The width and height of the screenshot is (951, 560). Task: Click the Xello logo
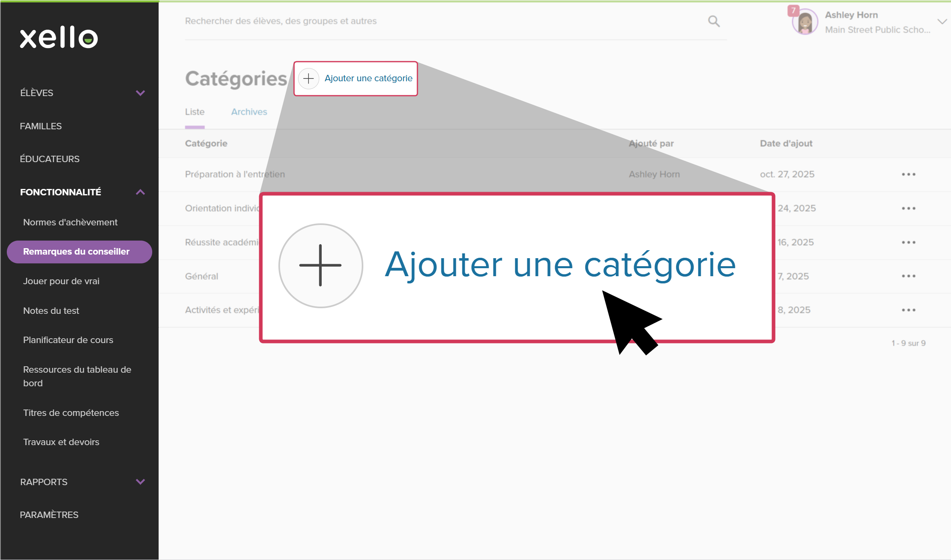click(x=59, y=38)
